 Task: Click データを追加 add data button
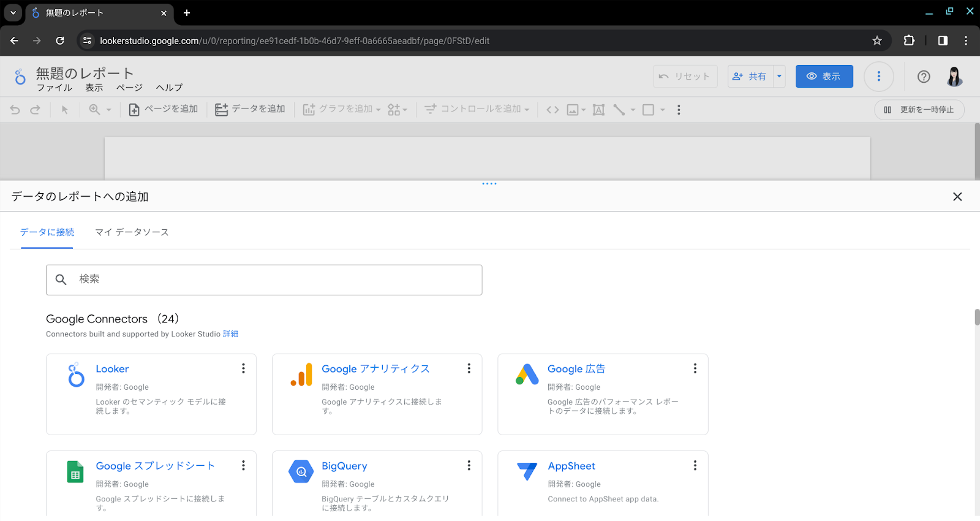pos(250,109)
